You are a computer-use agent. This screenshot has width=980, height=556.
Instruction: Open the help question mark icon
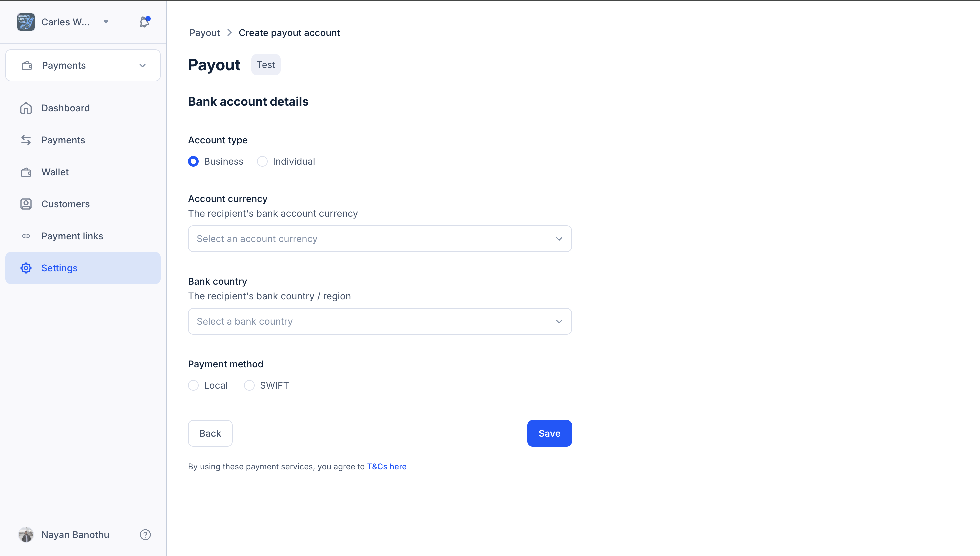pyautogui.click(x=145, y=534)
